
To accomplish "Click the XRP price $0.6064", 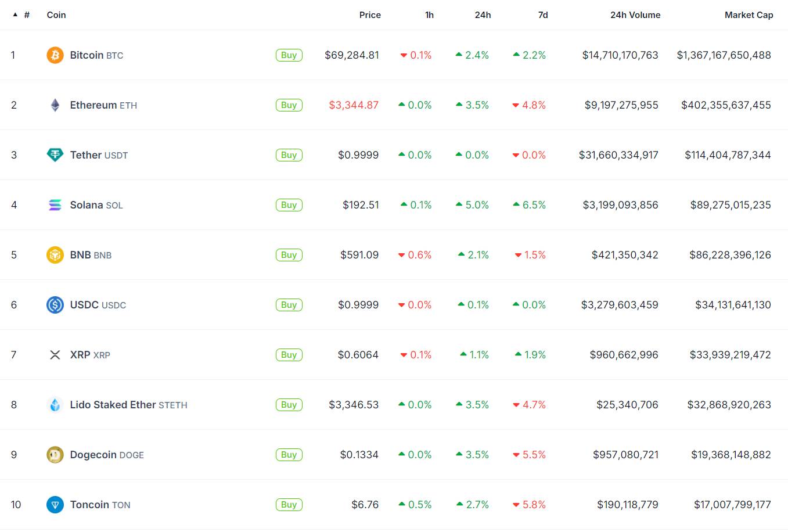I will coord(358,355).
